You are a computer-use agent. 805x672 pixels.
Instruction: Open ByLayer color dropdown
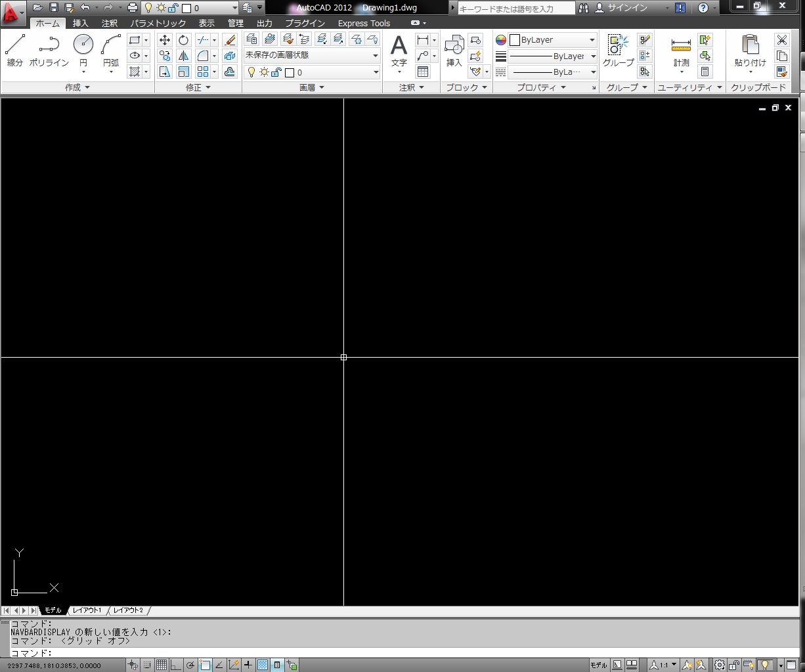(553, 40)
